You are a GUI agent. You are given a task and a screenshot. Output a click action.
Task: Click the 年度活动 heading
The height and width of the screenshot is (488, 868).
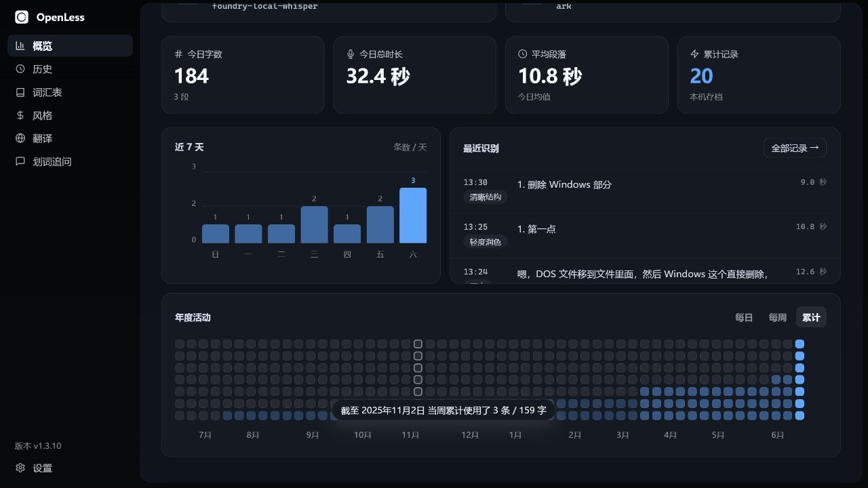pyautogui.click(x=193, y=317)
